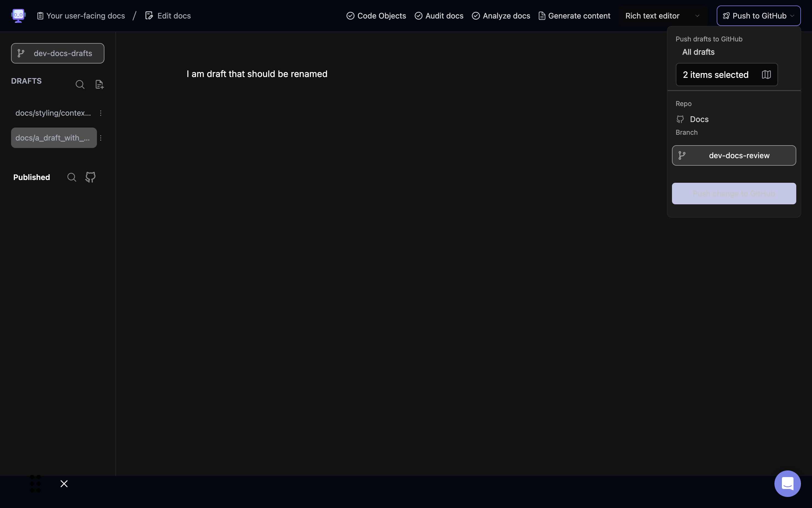Viewport: 812px width, 508px height.
Task: Select the dev-docs-review branch dropdown
Action: point(734,155)
